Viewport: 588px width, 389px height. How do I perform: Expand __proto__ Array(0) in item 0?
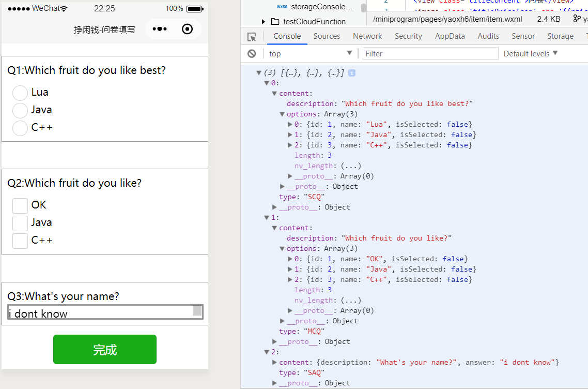point(289,176)
